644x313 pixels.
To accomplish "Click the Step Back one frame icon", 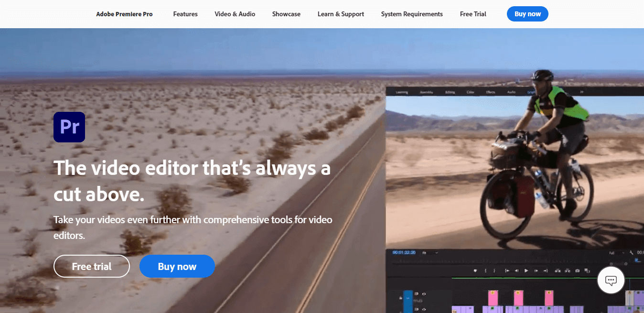I will click(x=516, y=271).
